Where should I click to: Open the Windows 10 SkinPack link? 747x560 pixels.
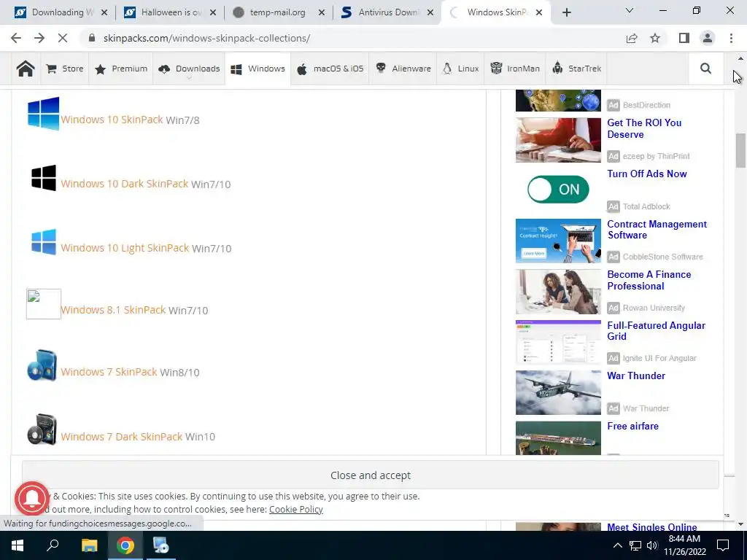(112, 120)
